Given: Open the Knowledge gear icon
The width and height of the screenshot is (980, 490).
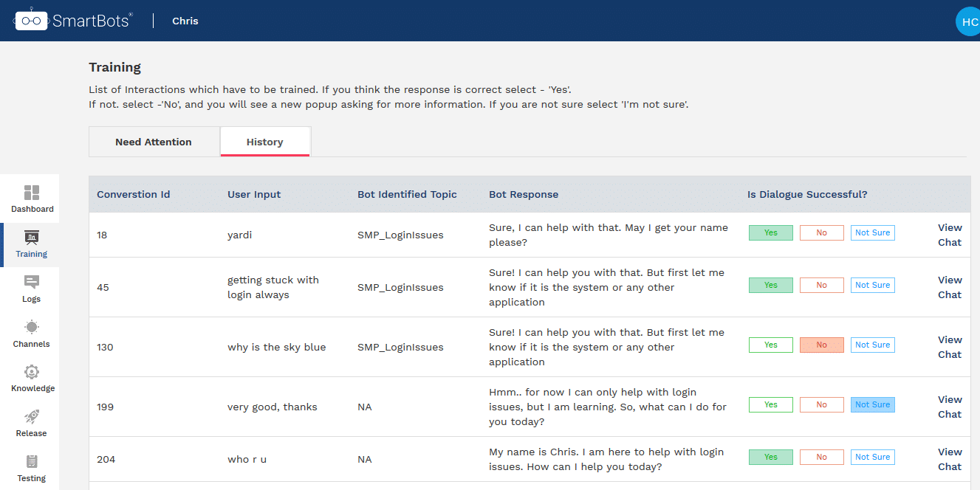Looking at the screenshot, I should (x=32, y=373).
